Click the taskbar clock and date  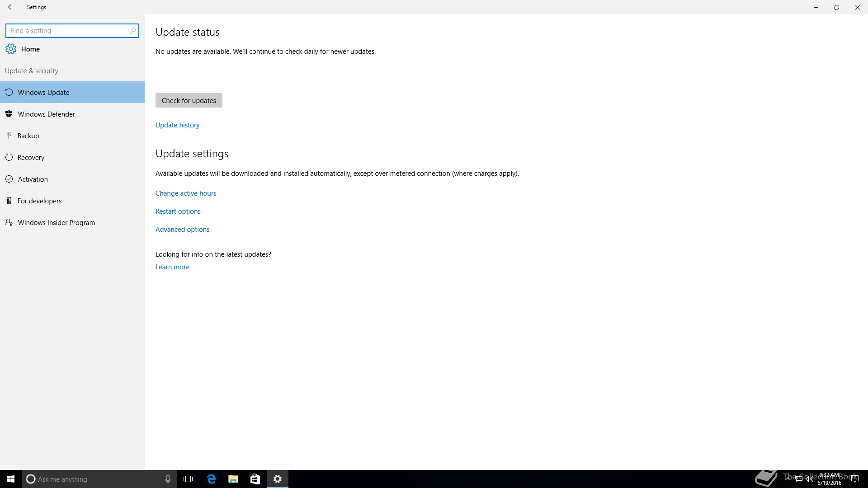click(830, 479)
